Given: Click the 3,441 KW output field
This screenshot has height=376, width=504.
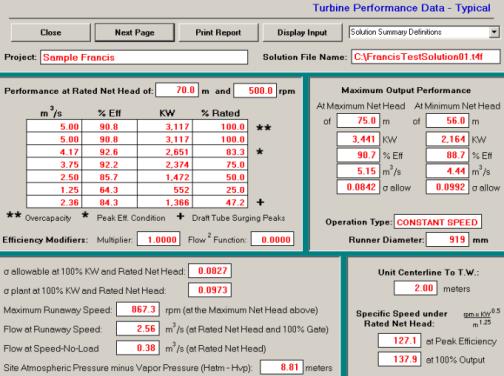Looking at the screenshot, I should pyautogui.click(x=358, y=139).
